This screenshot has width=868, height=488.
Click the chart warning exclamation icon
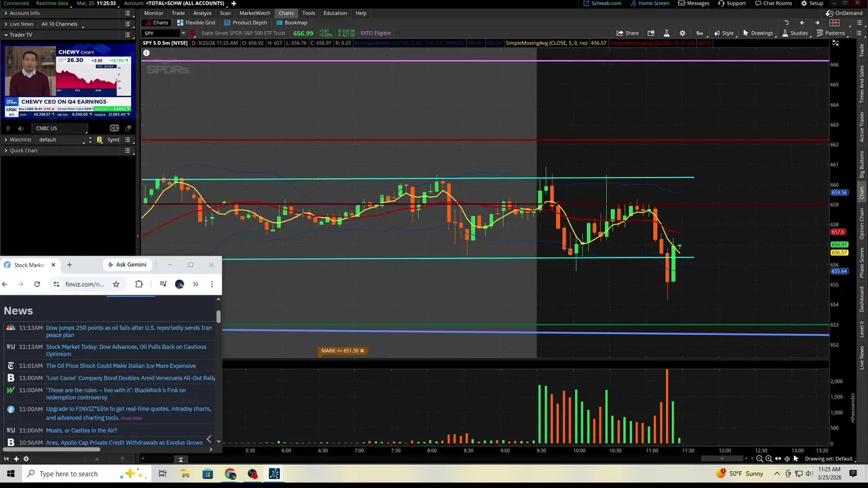tap(146, 53)
